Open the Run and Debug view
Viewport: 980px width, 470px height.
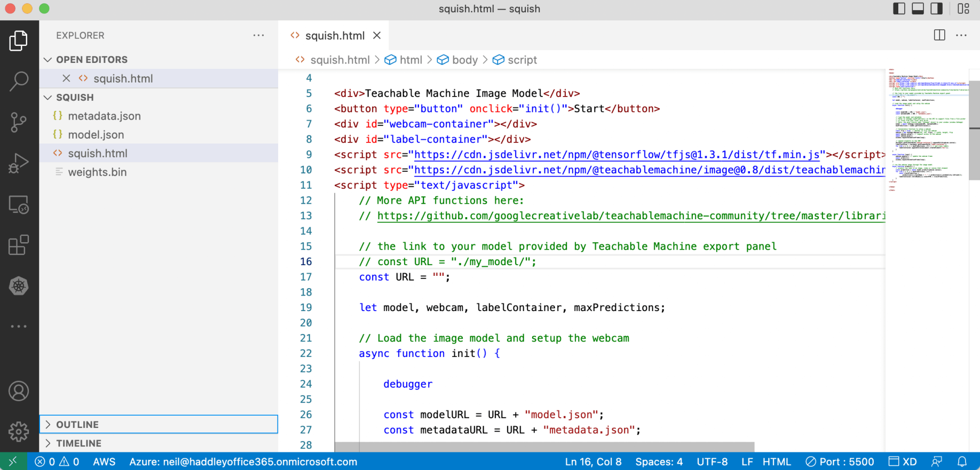(19, 163)
